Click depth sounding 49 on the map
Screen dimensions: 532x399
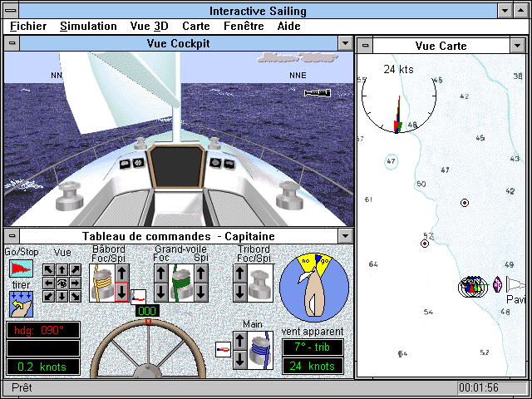click(x=509, y=264)
